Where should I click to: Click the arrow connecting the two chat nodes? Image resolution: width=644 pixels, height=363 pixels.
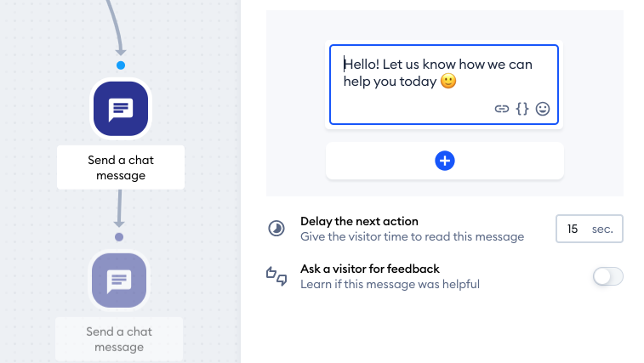pos(119,208)
